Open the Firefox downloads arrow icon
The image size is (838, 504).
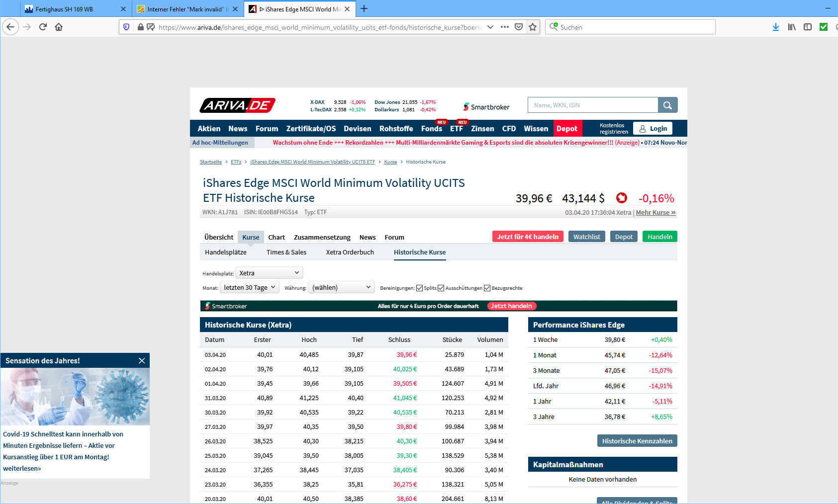pos(775,27)
